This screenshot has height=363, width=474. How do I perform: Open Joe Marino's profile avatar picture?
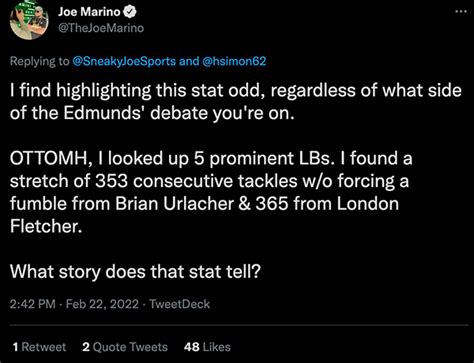pyautogui.click(x=29, y=21)
